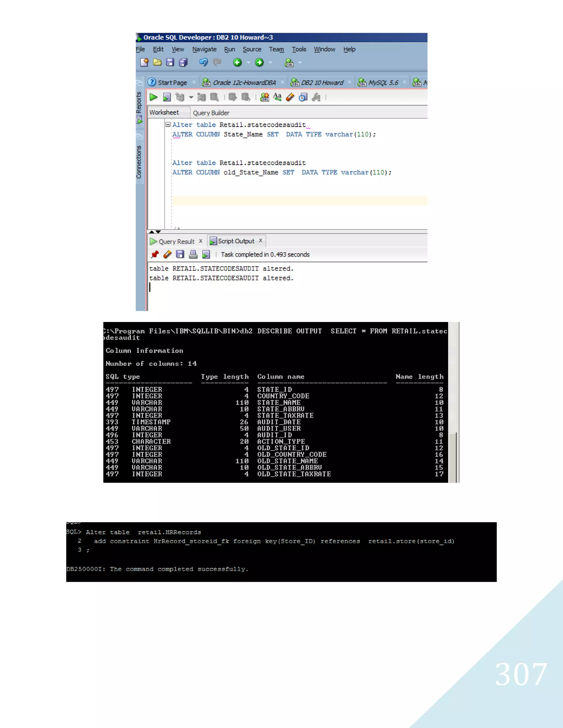Print the script output

pos(193,254)
